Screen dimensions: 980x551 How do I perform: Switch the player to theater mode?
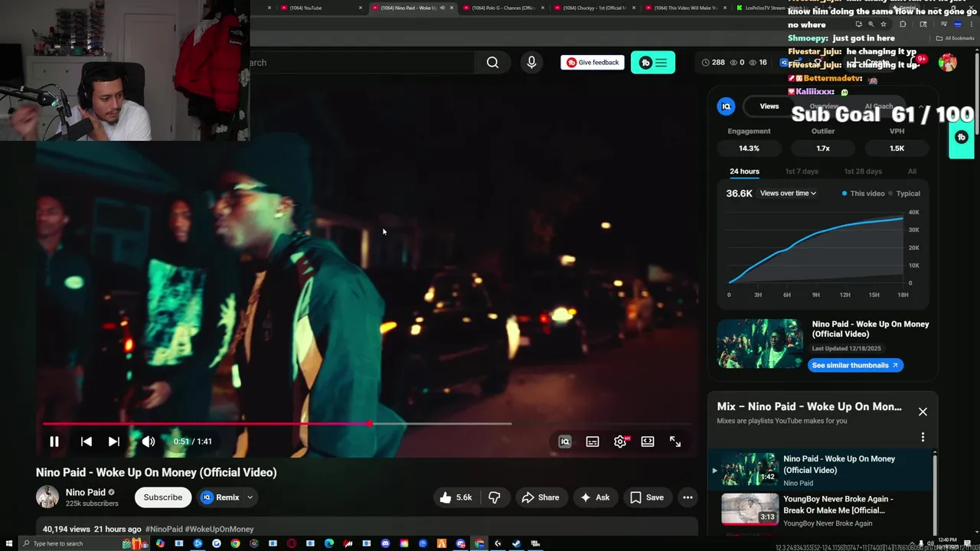click(x=648, y=442)
